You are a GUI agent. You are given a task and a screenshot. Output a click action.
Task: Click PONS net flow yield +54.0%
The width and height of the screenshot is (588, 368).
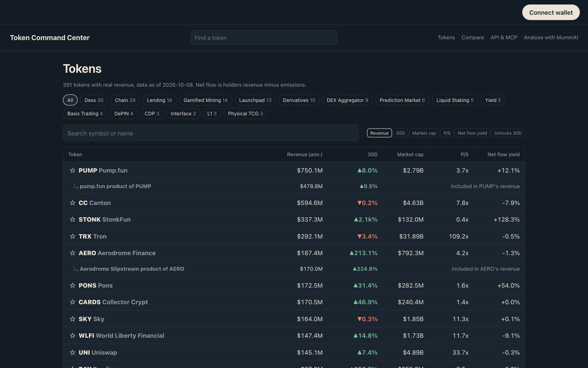[x=509, y=285]
